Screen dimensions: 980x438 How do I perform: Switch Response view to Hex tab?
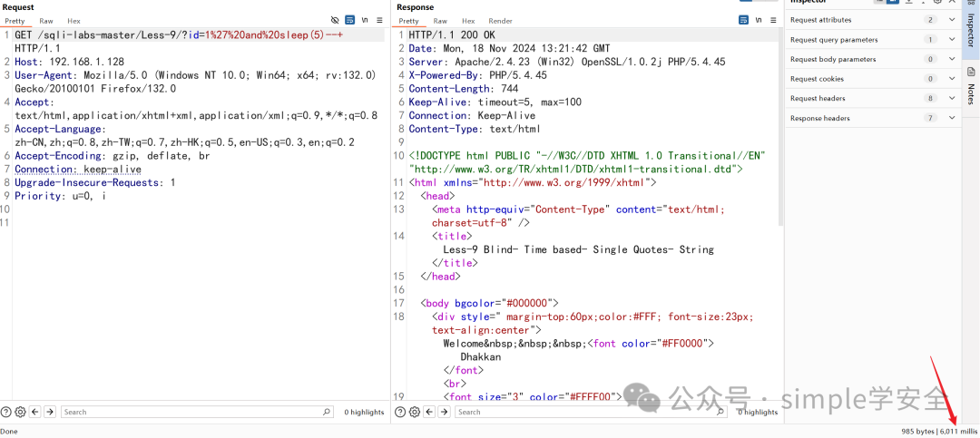point(468,21)
